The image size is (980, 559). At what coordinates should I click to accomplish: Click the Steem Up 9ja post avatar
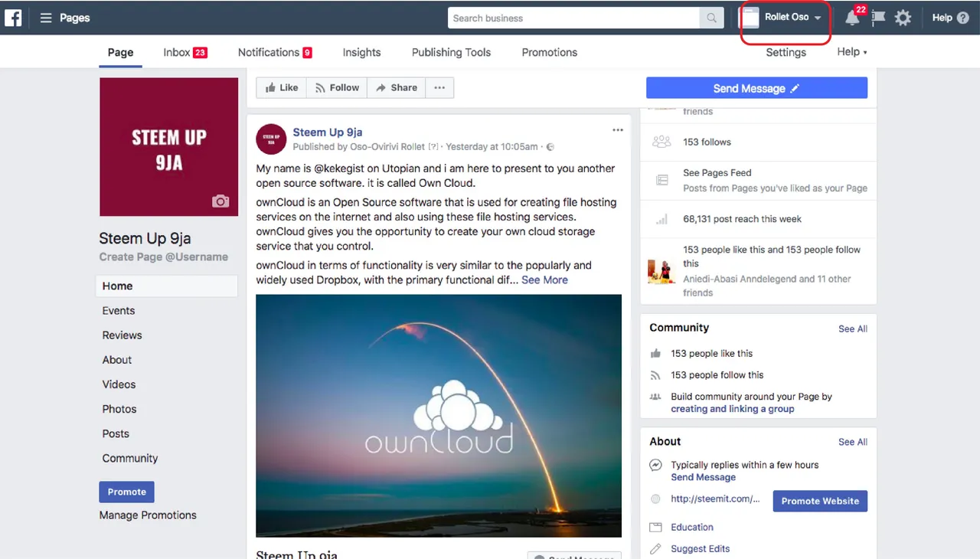[271, 139]
